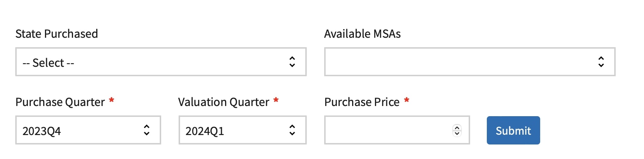The image size is (644, 159).
Task: Click the Available MSAs label
Action: coord(362,34)
